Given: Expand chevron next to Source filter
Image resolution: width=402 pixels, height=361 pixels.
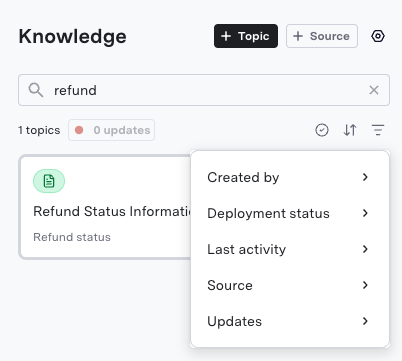Looking at the screenshot, I should pos(366,285).
